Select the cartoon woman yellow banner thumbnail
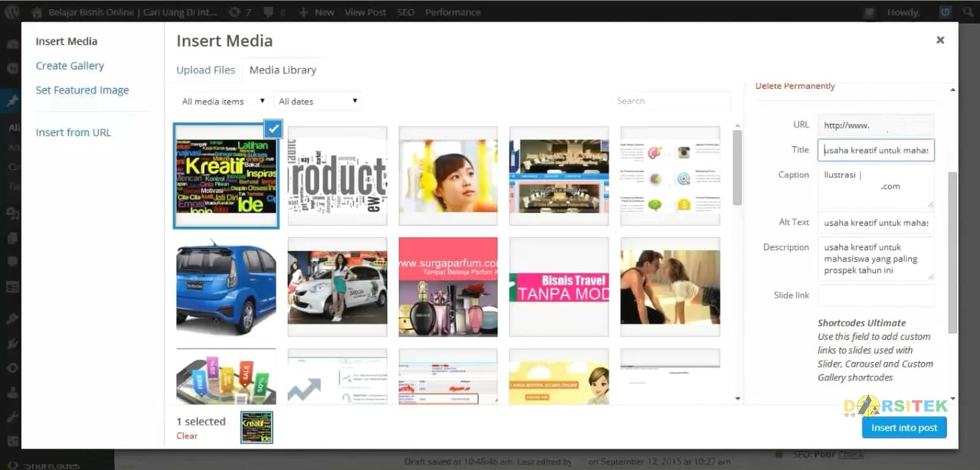Viewport: 980px width, 470px height. pyautogui.click(x=559, y=376)
